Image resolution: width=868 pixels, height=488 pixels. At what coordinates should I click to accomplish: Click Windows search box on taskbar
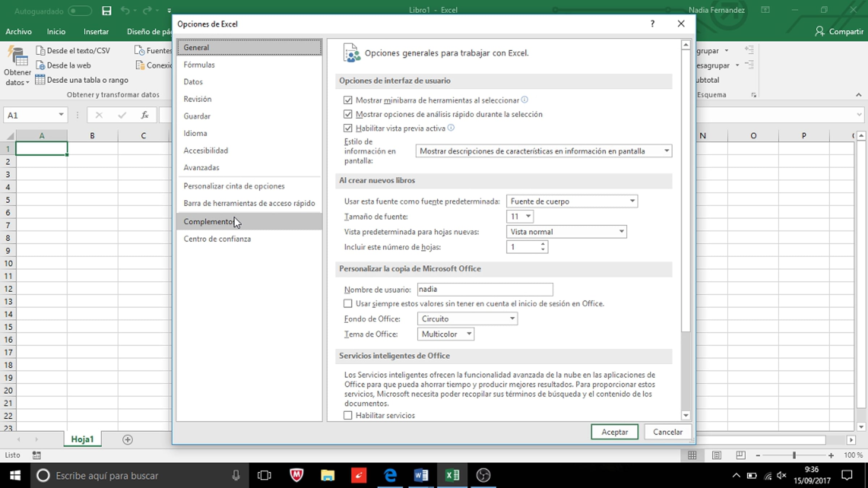140,475
